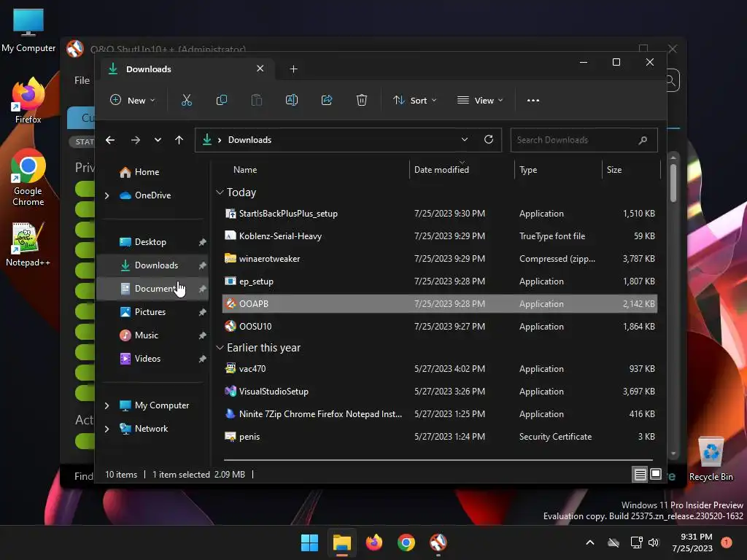The height and width of the screenshot is (560, 747).
Task: Open File Explorer from taskbar
Action: click(342, 542)
